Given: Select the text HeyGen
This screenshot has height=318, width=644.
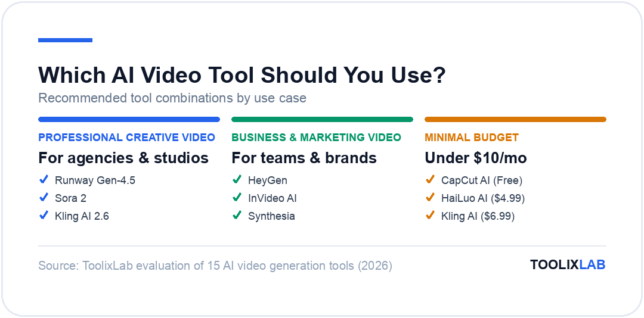Looking at the screenshot, I should coord(267,180).
